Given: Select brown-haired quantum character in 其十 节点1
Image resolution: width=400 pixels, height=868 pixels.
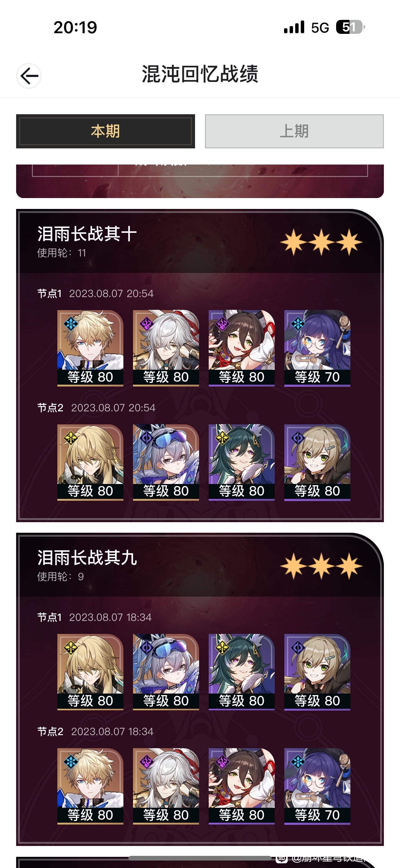Looking at the screenshot, I should coord(242,348).
